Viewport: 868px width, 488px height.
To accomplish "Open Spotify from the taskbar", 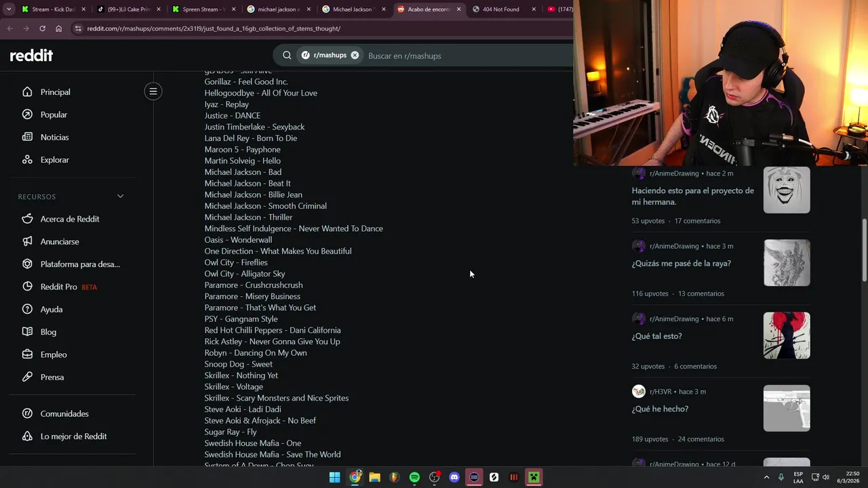I will 414,477.
